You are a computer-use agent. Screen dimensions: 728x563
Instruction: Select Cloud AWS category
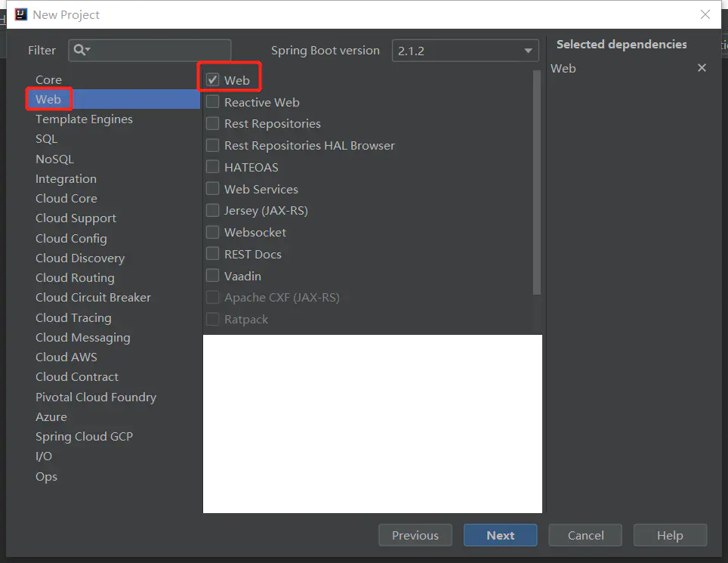point(66,357)
